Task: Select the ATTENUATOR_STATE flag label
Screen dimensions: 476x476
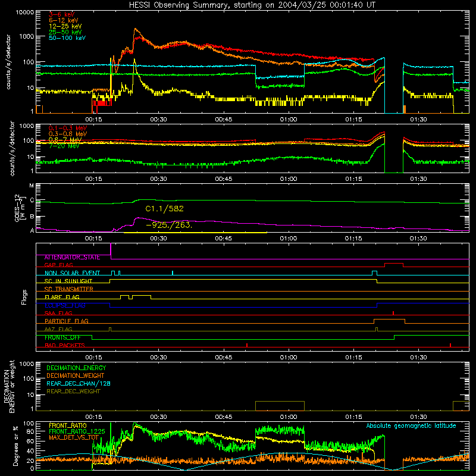Action: point(72,257)
